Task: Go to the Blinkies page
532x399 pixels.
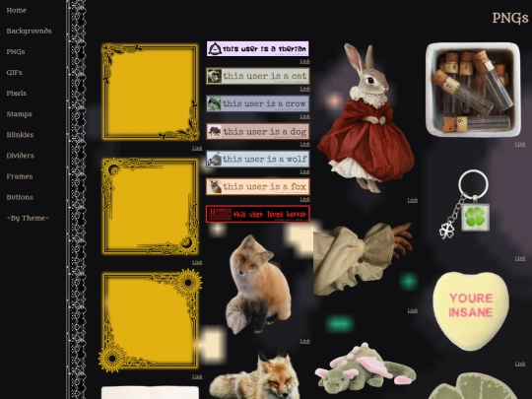Action: (20, 135)
